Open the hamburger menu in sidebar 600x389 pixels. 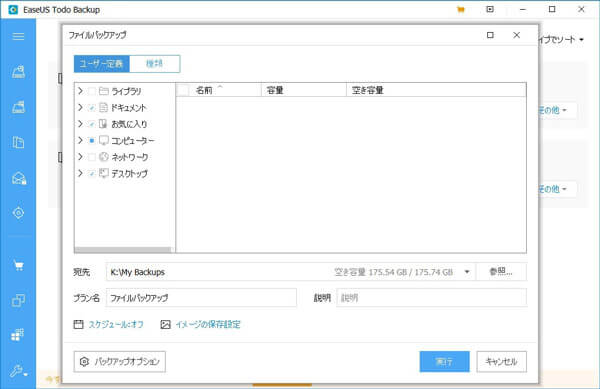click(x=18, y=36)
